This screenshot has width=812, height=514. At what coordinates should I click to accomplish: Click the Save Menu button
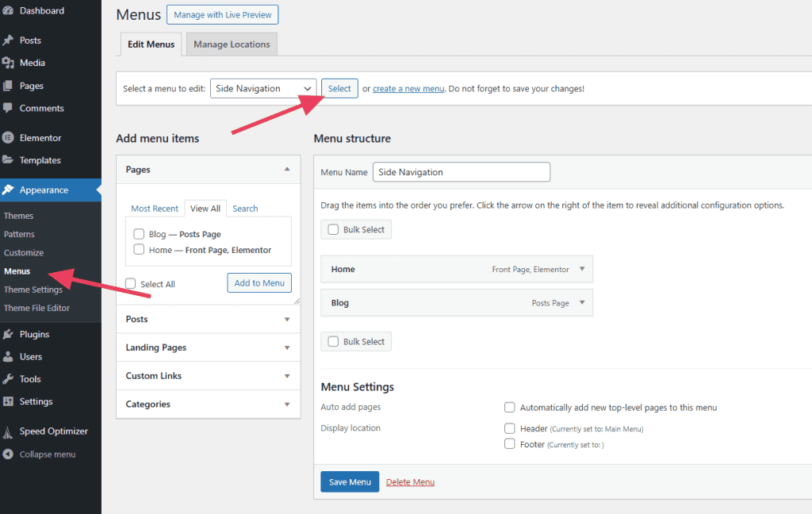(x=349, y=482)
